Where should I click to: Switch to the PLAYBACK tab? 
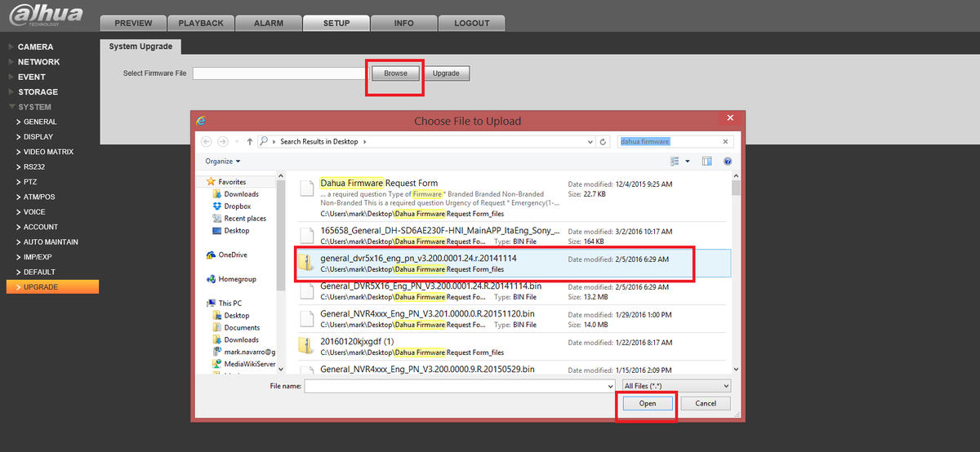coord(201,23)
